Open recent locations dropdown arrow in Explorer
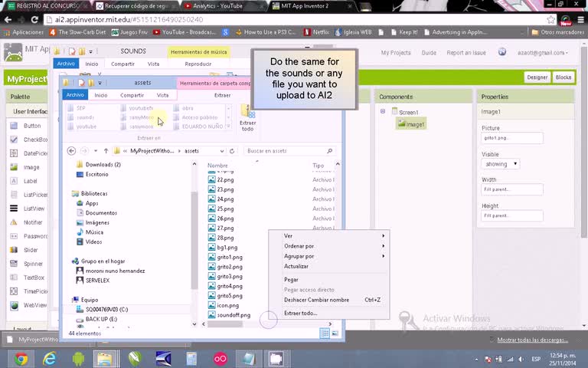 [x=96, y=151]
